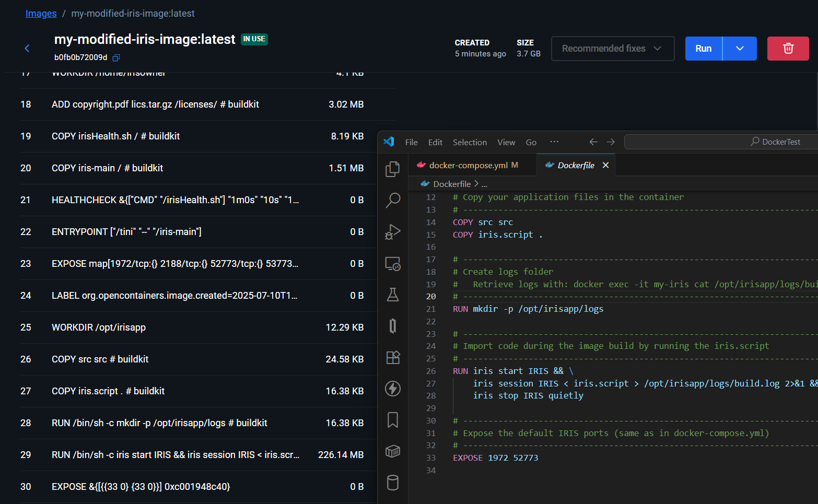Open the Selection menu
The image size is (818, 504).
470,142
